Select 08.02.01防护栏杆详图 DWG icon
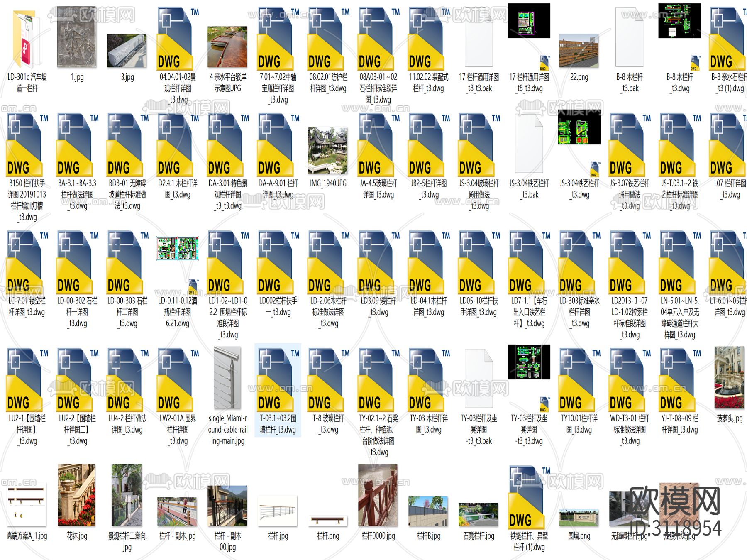The height and width of the screenshot is (560, 747). (325, 38)
